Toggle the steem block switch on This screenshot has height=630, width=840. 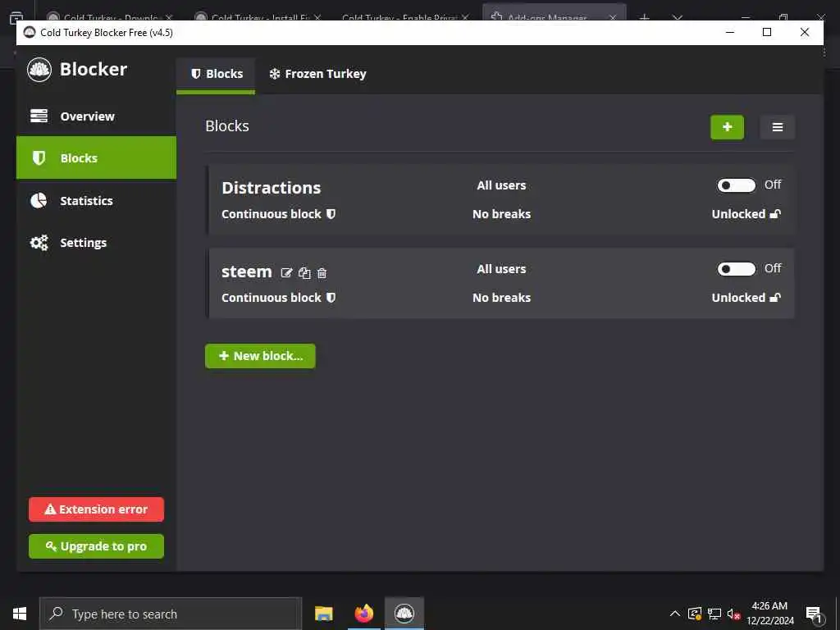pos(736,269)
